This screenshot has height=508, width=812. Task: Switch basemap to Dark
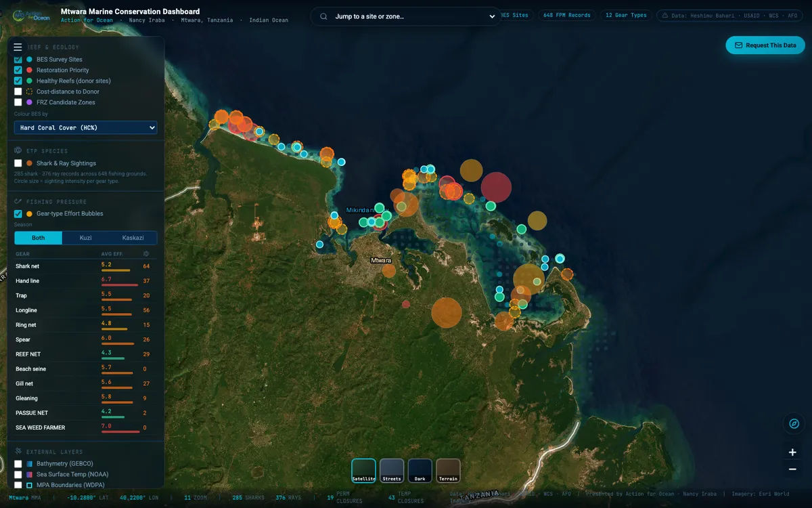(x=420, y=470)
